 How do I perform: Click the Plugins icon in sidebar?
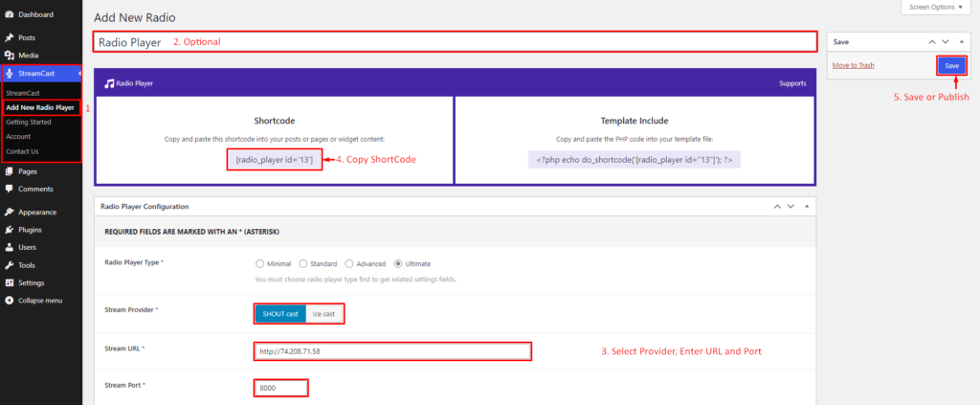pyautogui.click(x=9, y=230)
